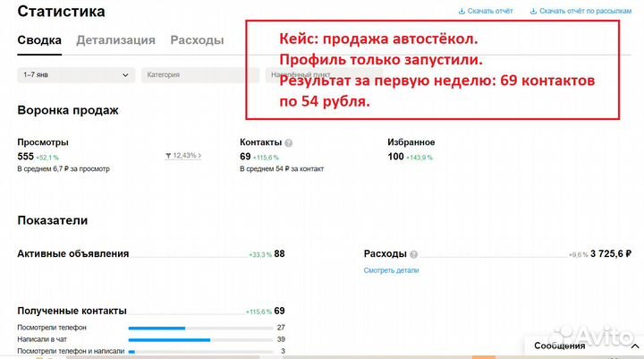
Task: Click the funnel icon beside 12,43%
Action: (x=168, y=156)
